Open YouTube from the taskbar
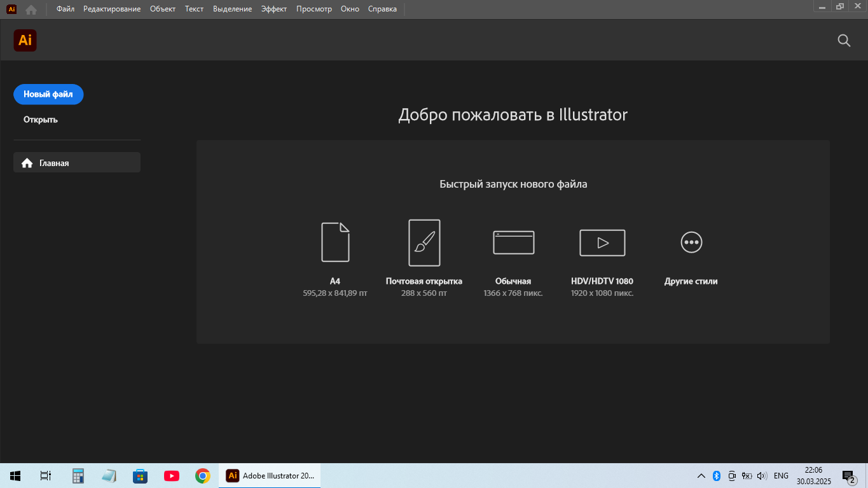This screenshot has width=868, height=488. pos(171,476)
